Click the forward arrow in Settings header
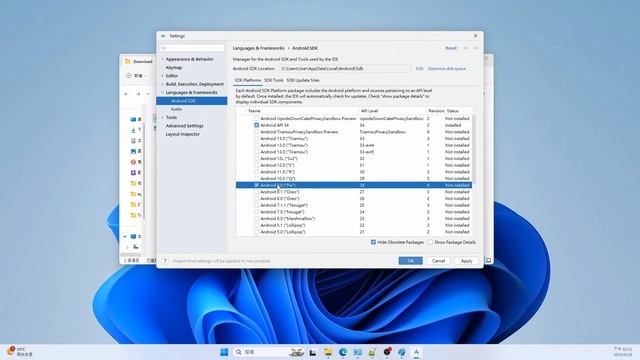 pos(475,48)
